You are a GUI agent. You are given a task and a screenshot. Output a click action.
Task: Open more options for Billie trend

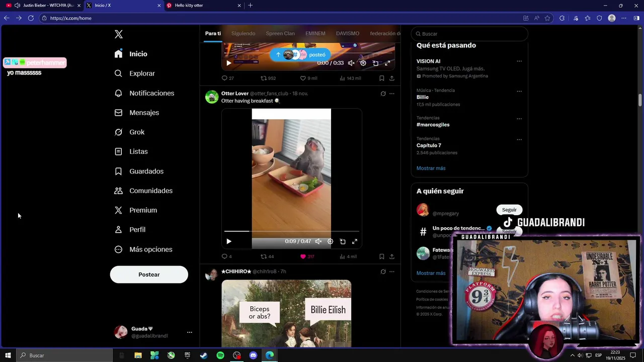[519, 92]
